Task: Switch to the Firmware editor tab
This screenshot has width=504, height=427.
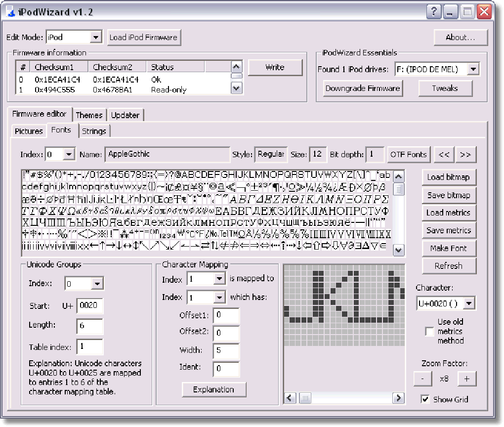Action: [40, 114]
